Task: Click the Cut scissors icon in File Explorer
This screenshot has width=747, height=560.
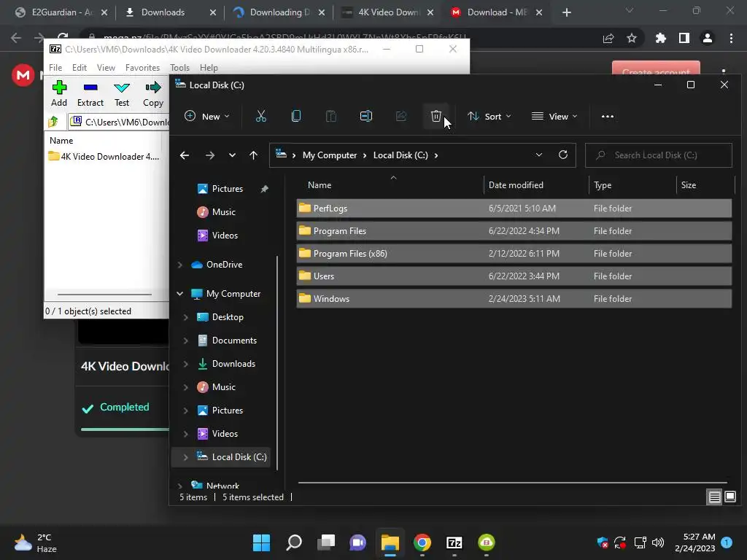Action: tap(261, 116)
